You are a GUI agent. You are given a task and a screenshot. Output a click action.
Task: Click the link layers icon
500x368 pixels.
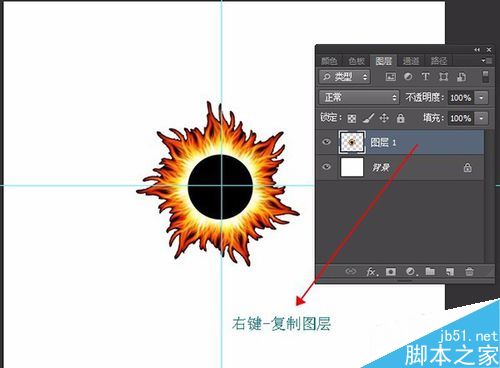coord(350,271)
